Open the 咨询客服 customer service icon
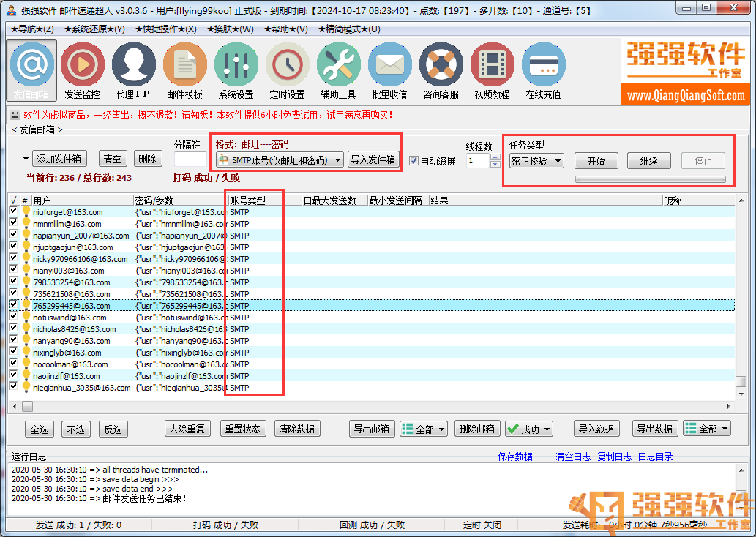This screenshot has height=537, width=756. tap(441, 70)
